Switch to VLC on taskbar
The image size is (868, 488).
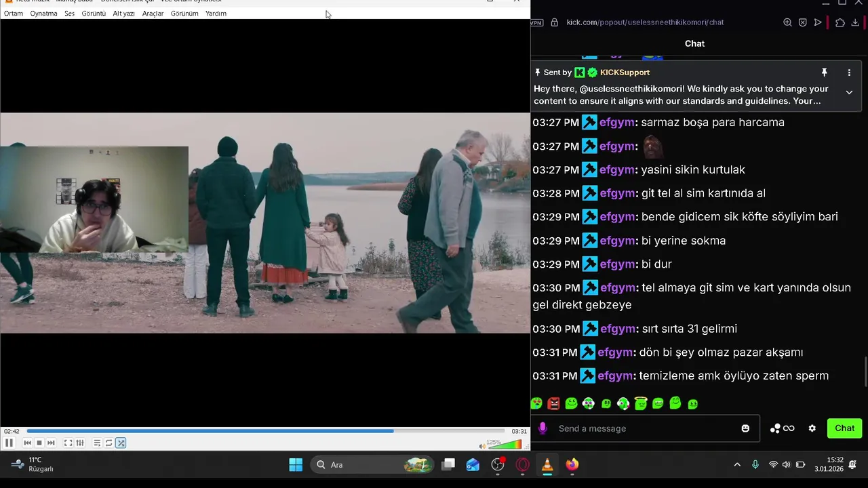point(547,465)
